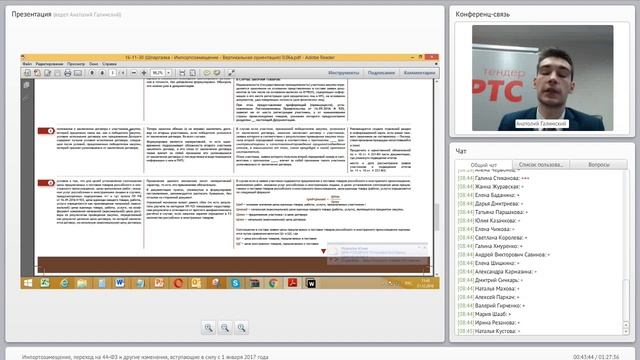
Task: Open Excel from the shared taskbar
Action: click(x=45, y=283)
